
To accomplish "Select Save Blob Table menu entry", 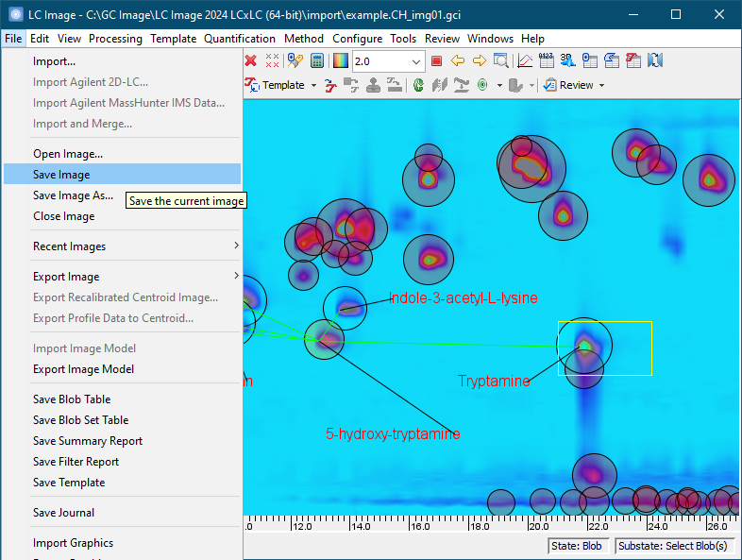I will tap(72, 399).
